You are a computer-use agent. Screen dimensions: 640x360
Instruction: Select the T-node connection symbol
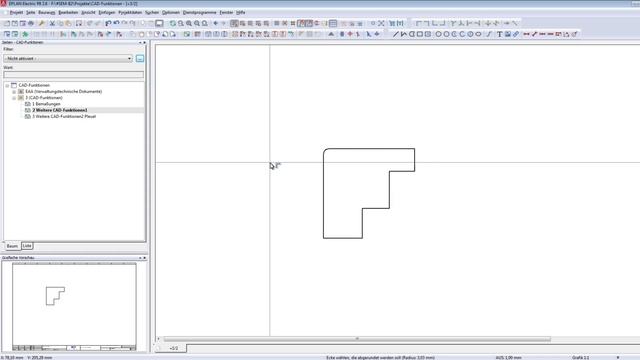pyautogui.click(x=453, y=23)
